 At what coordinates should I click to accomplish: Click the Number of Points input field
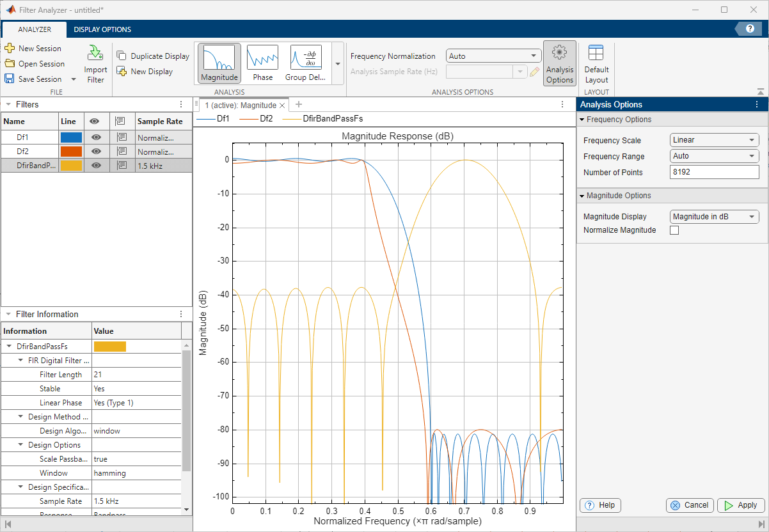[x=714, y=172]
